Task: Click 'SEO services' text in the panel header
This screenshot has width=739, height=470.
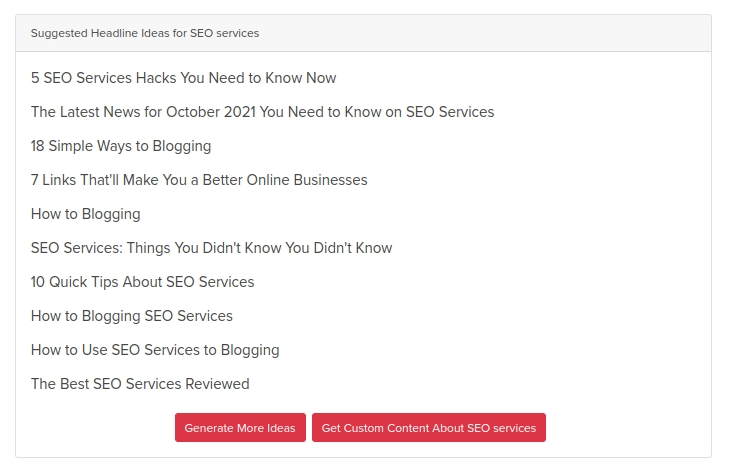Action: (224, 33)
